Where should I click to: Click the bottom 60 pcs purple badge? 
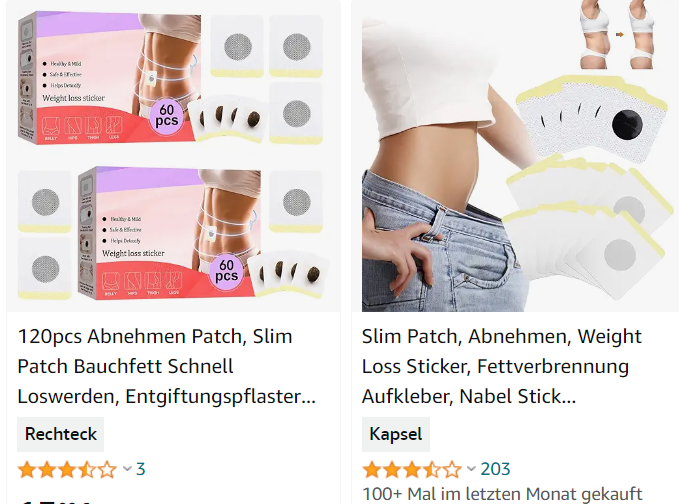point(226,271)
